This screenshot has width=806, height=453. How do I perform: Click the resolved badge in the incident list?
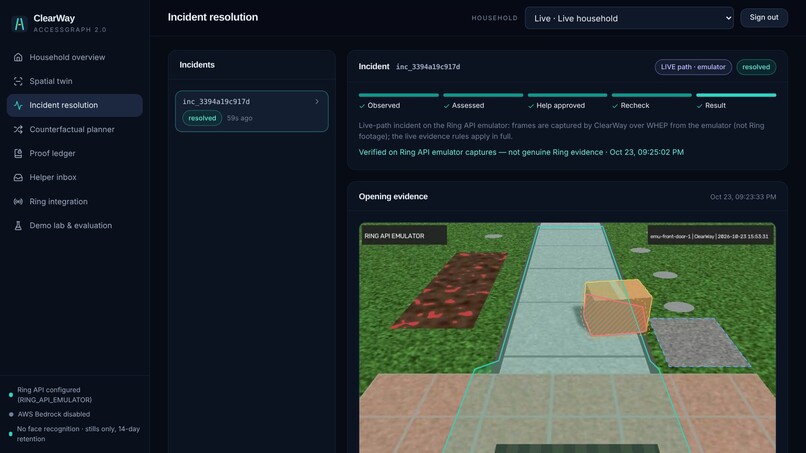(202, 118)
